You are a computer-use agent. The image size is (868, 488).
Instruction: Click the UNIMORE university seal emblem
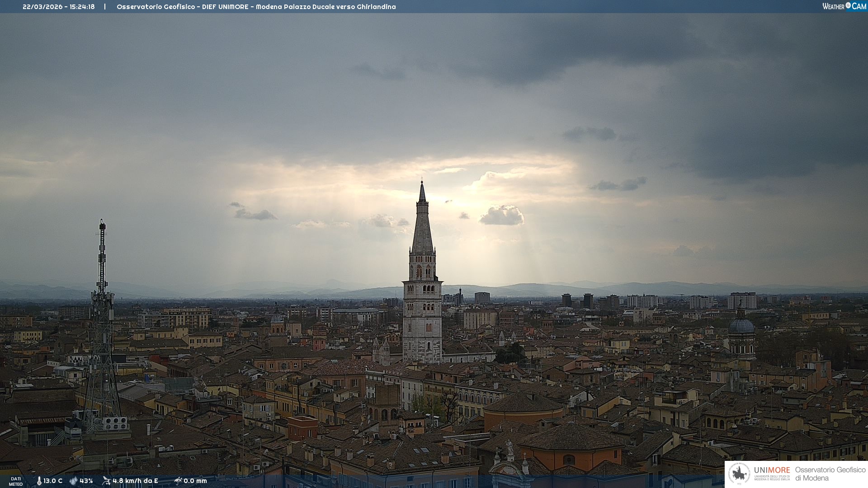pos(740,474)
